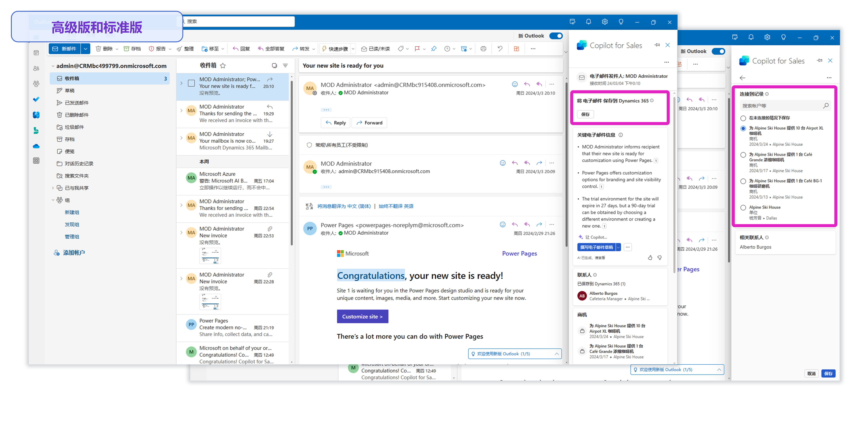This screenshot has width=868, height=438.
Task: Expand the 已与我共享 folder
Action: coord(53,188)
